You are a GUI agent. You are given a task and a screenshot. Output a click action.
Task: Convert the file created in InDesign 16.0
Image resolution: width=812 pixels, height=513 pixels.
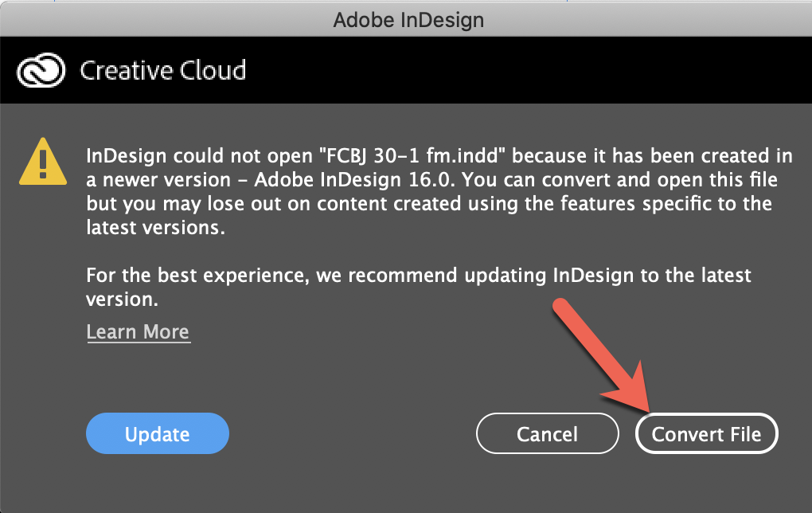coord(706,433)
